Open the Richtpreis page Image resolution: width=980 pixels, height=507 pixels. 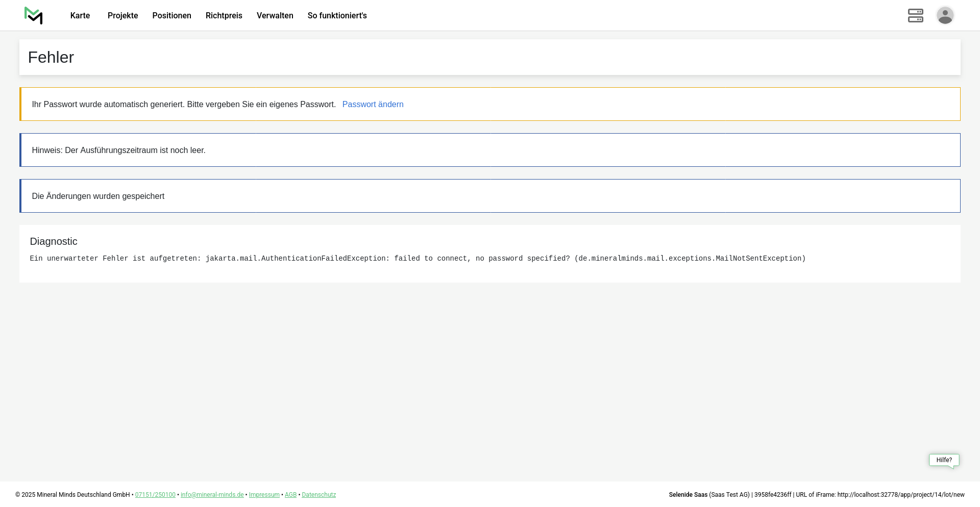[x=224, y=16]
